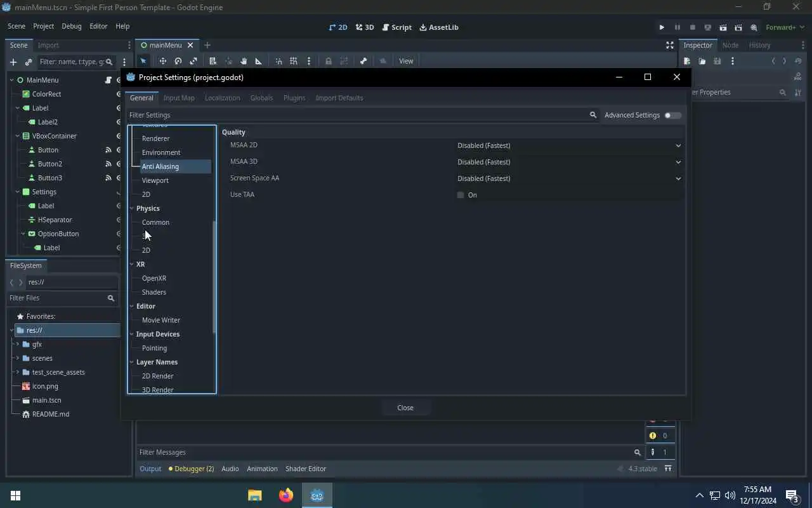This screenshot has width=812, height=508.
Task: Enable the Use TAA checkbox
Action: pos(461,195)
